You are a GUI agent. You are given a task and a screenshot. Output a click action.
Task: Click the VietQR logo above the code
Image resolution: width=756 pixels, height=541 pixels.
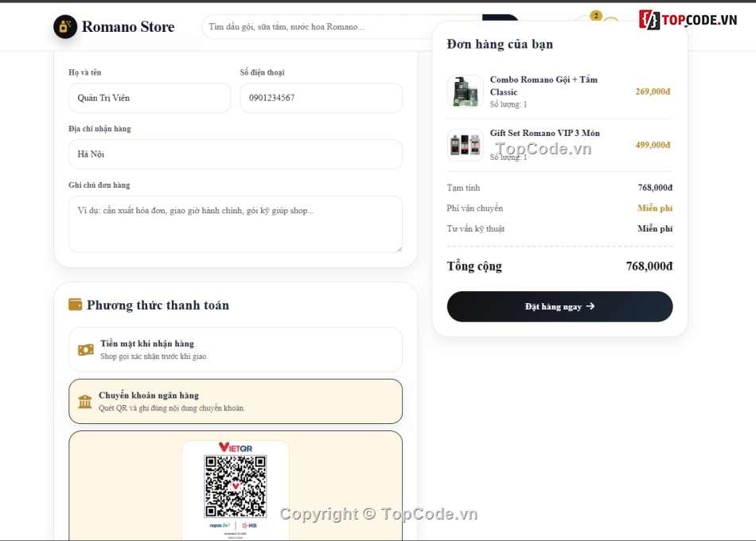pyautogui.click(x=236, y=447)
